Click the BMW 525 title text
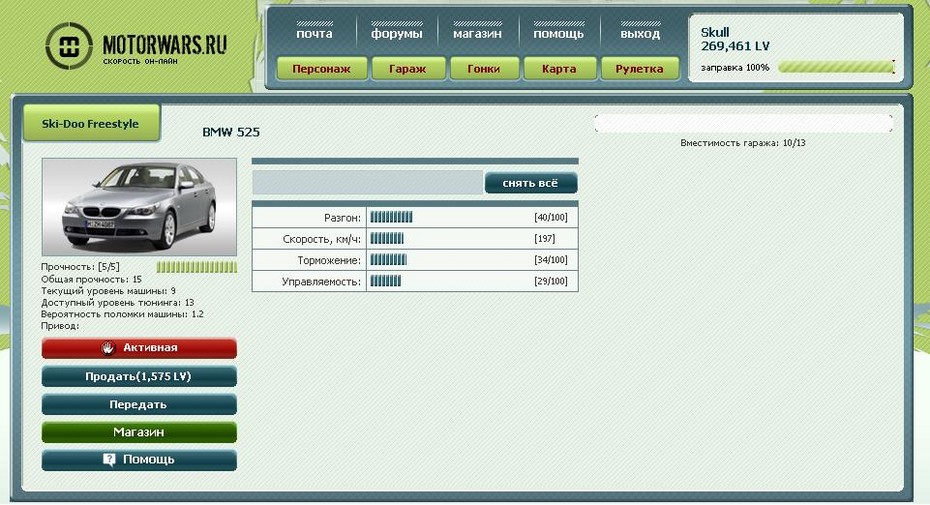930x505 pixels. click(231, 132)
